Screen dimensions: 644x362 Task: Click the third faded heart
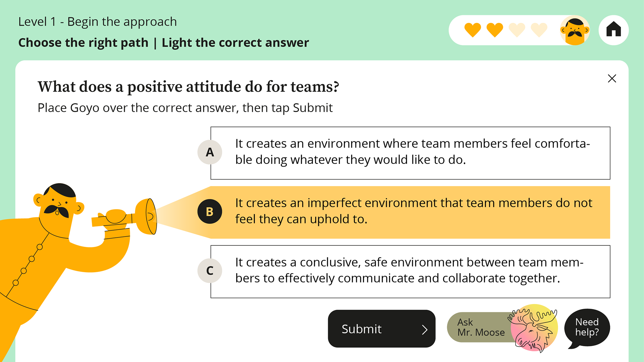(517, 30)
